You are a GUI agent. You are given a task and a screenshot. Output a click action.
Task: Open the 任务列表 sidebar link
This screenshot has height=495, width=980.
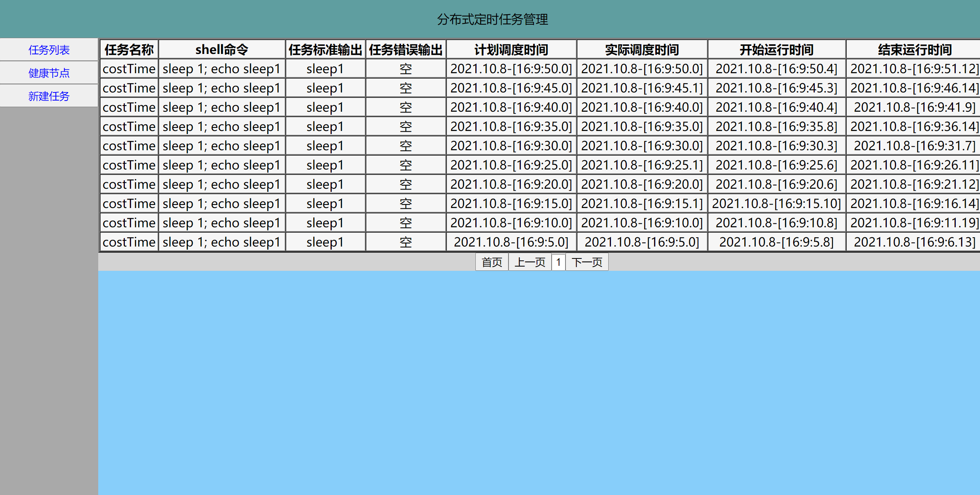pyautogui.click(x=49, y=50)
